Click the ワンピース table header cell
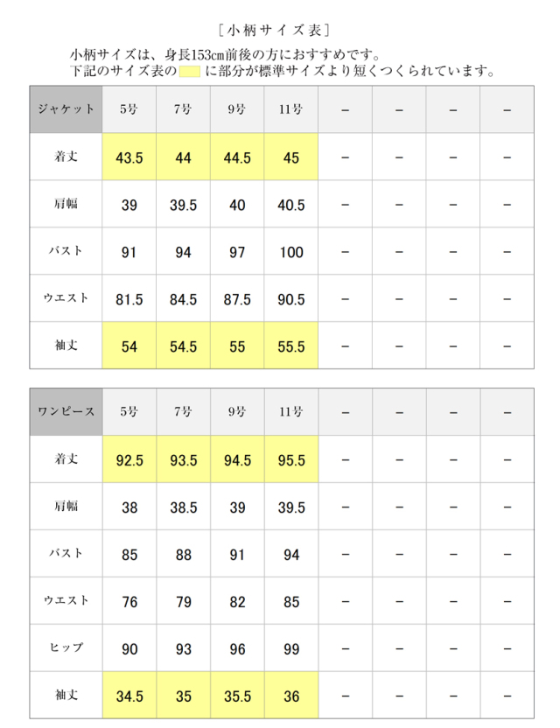 pos(66,411)
